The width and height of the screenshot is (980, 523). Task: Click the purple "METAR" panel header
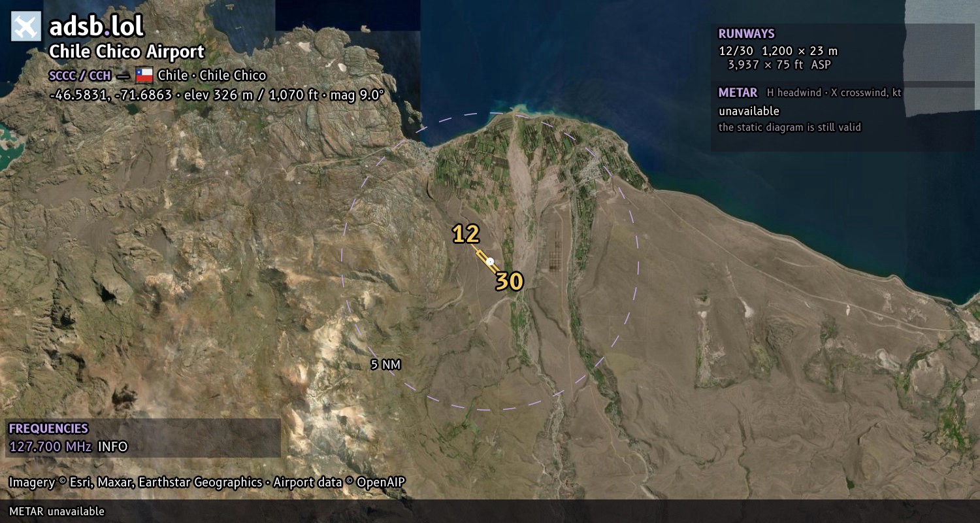tap(738, 93)
